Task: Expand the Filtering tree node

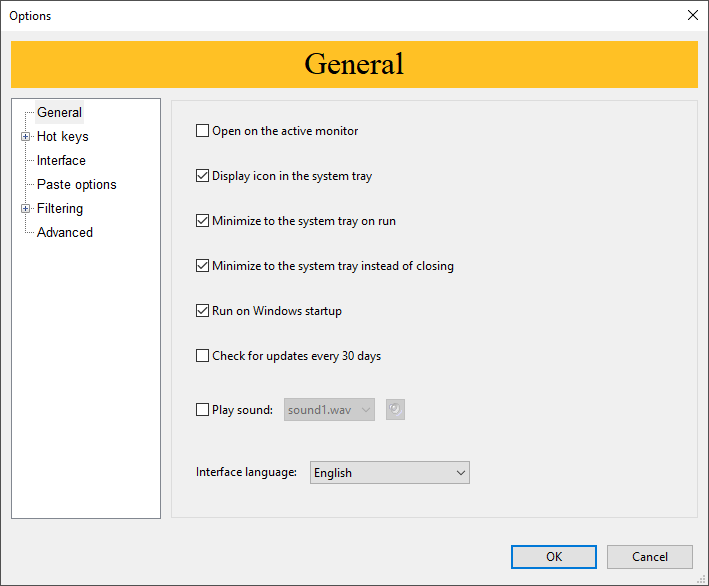Action: pyautogui.click(x=25, y=208)
